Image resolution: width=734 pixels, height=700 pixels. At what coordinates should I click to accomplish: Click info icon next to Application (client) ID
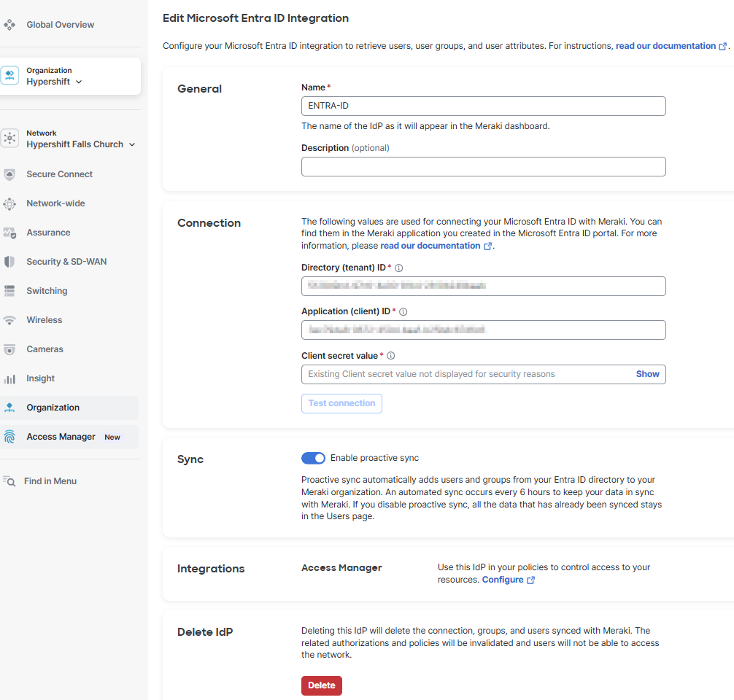(403, 311)
